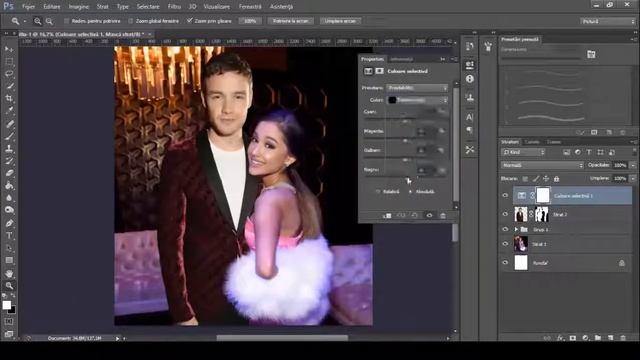The height and width of the screenshot is (360, 640).
Task: Click the horizontal canvas scrollbar
Action: [x=282, y=338]
